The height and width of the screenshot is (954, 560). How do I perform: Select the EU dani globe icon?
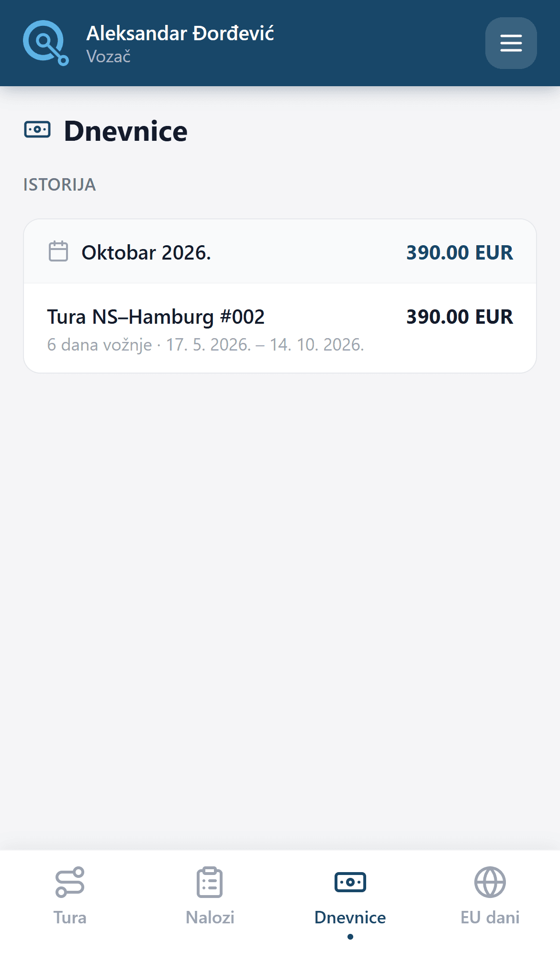(x=490, y=882)
